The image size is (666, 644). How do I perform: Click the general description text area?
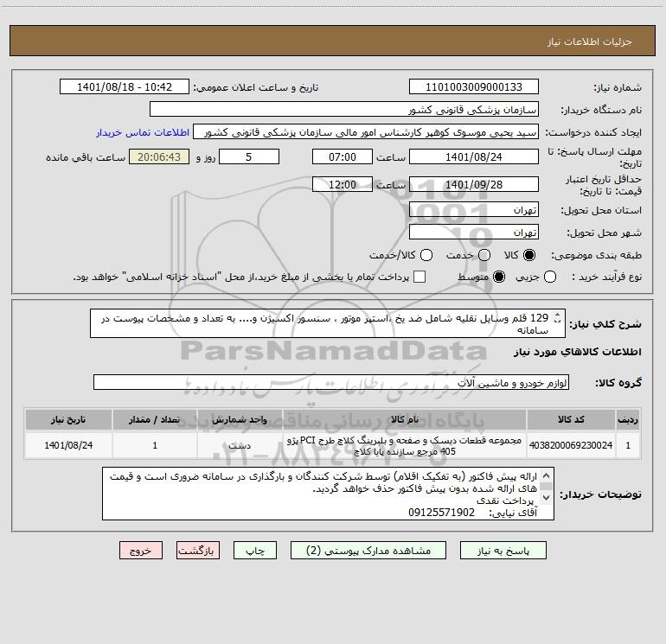(x=328, y=323)
